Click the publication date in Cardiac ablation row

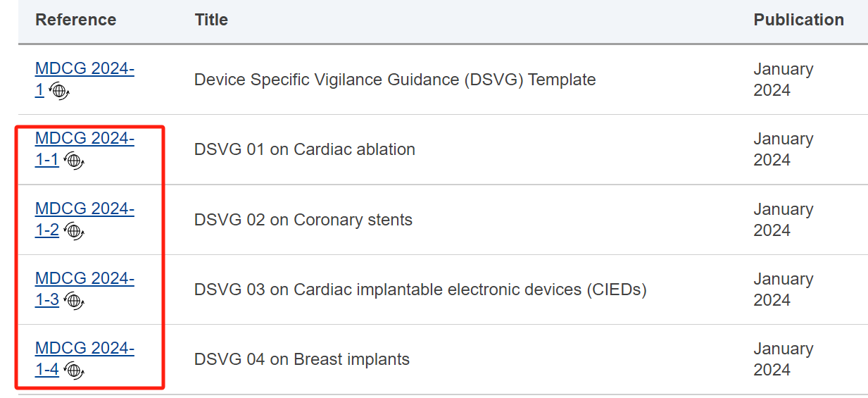coord(784,149)
